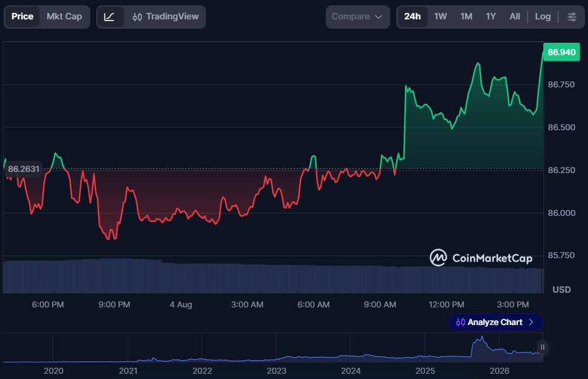Click the 9:00 PM time label

point(114,304)
